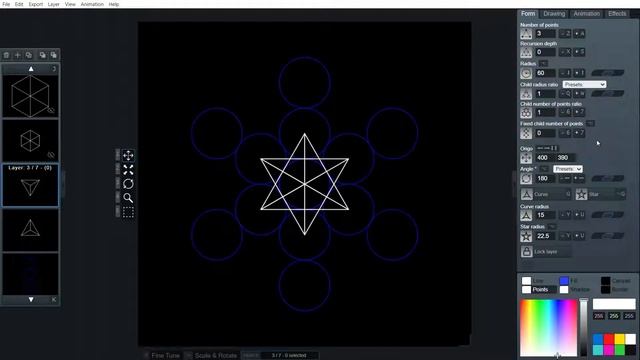Increase Recursion depth with plus S
This screenshot has width=640, height=360.
pyautogui.click(x=580, y=52)
